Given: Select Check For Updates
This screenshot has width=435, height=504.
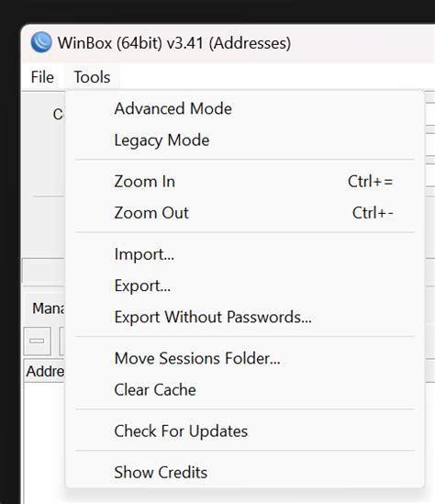Looking at the screenshot, I should pyautogui.click(x=245, y=431).
